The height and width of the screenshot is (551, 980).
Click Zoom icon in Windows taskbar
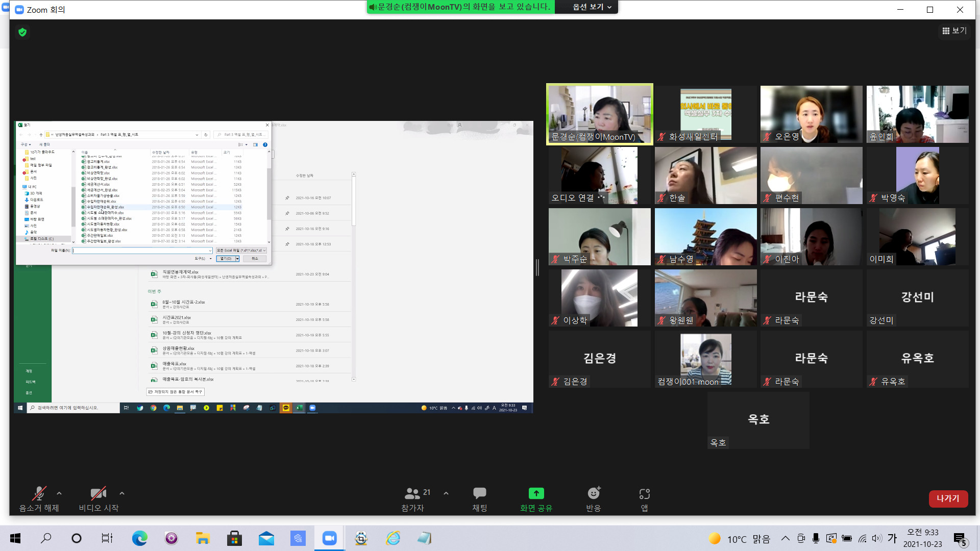329,538
